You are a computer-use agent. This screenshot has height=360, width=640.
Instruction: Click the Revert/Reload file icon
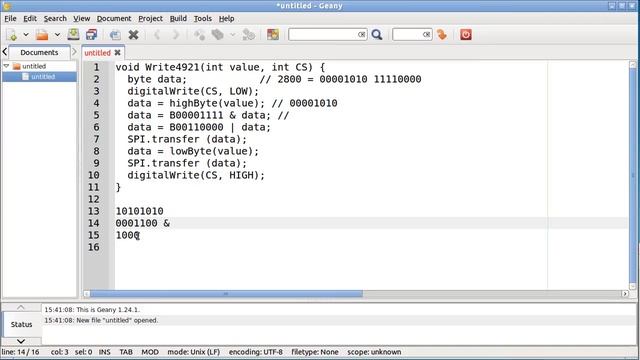(115, 35)
